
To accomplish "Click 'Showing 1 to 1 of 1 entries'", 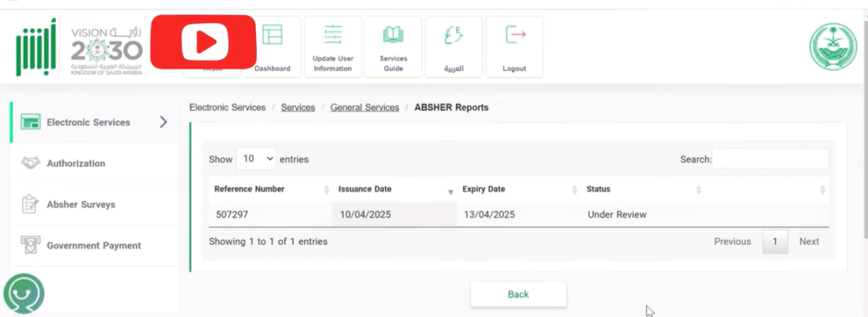I will [269, 242].
